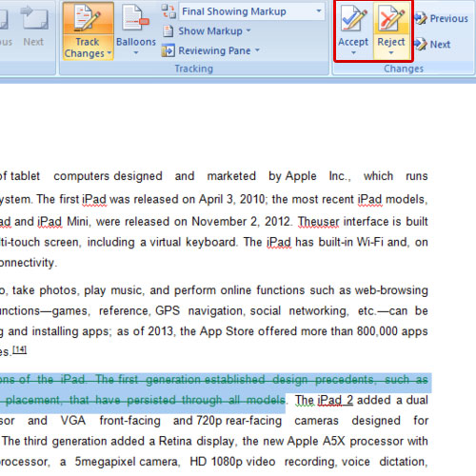The height and width of the screenshot is (476, 476).
Task: Click the footnote reference [14] link
Action: [x=19, y=349]
